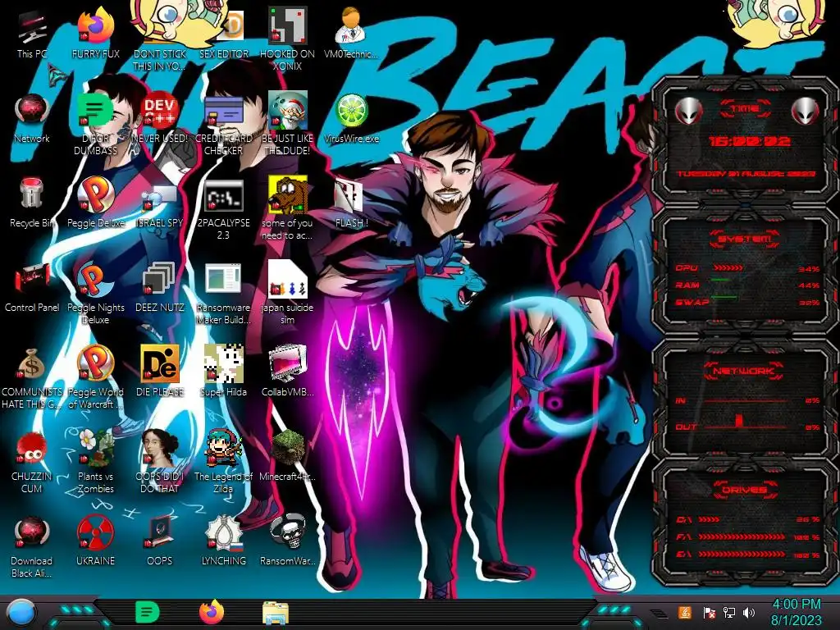Screen dimensions: 840x630
Task: Launch The Legend of Zilda icon
Action: [224, 462]
